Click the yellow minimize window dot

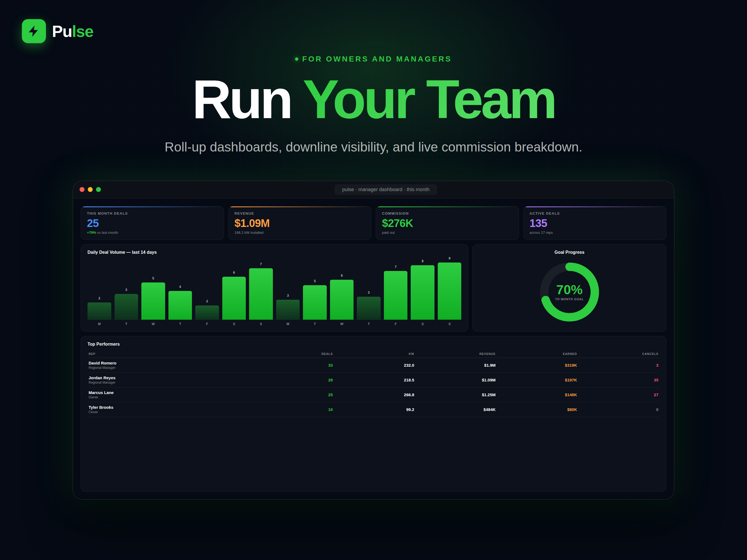click(90, 189)
